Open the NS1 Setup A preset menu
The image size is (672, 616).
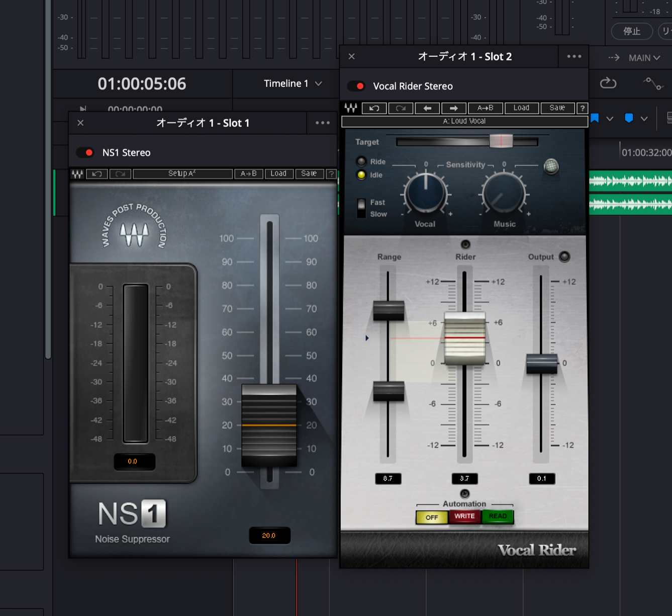tap(183, 174)
